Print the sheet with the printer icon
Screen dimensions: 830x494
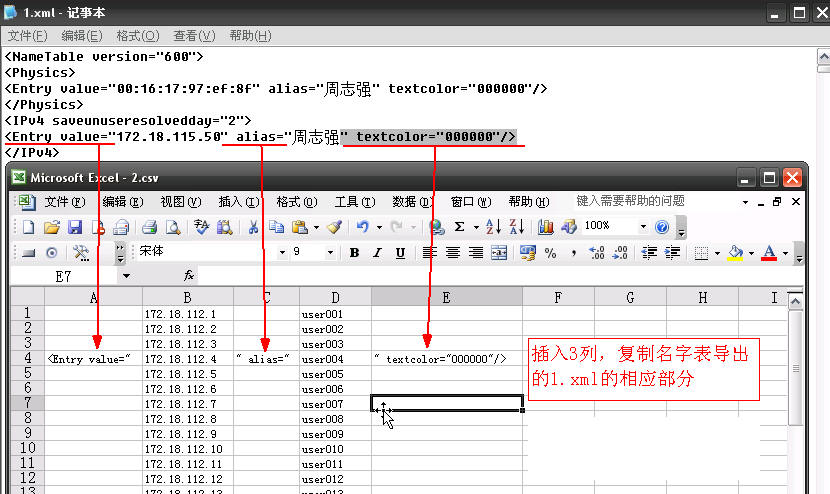tap(149, 227)
